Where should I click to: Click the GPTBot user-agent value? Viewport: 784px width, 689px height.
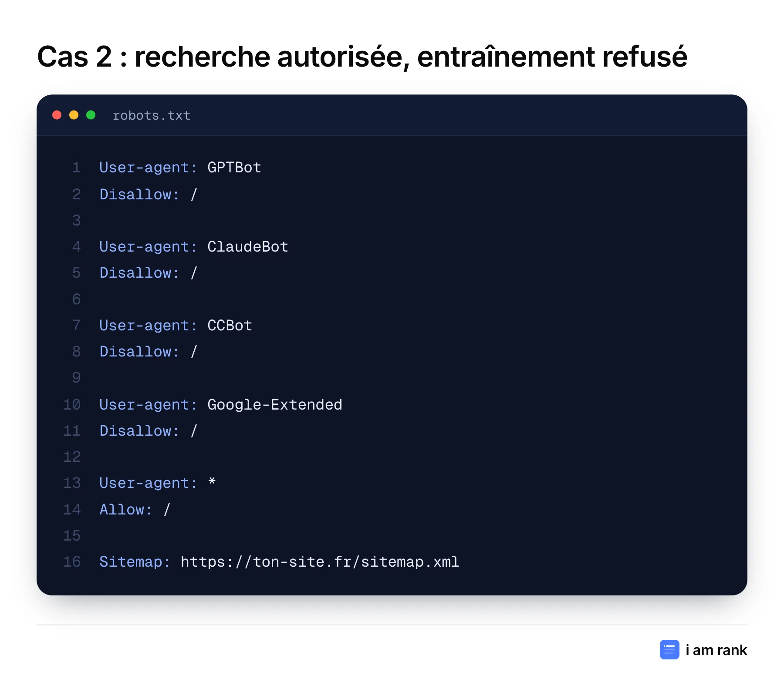click(x=234, y=168)
